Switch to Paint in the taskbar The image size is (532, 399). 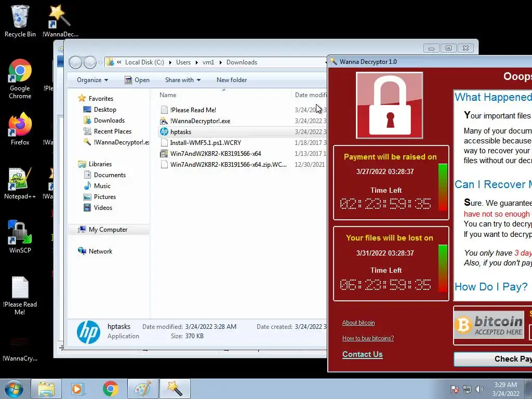click(x=143, y=389)
